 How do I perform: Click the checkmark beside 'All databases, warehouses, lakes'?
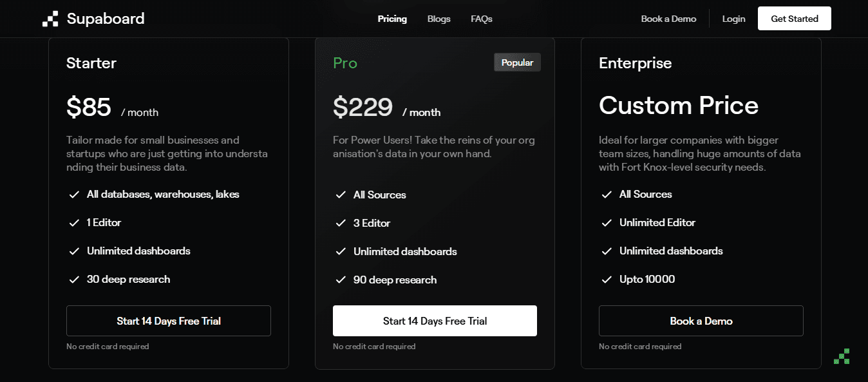[74, 194]
